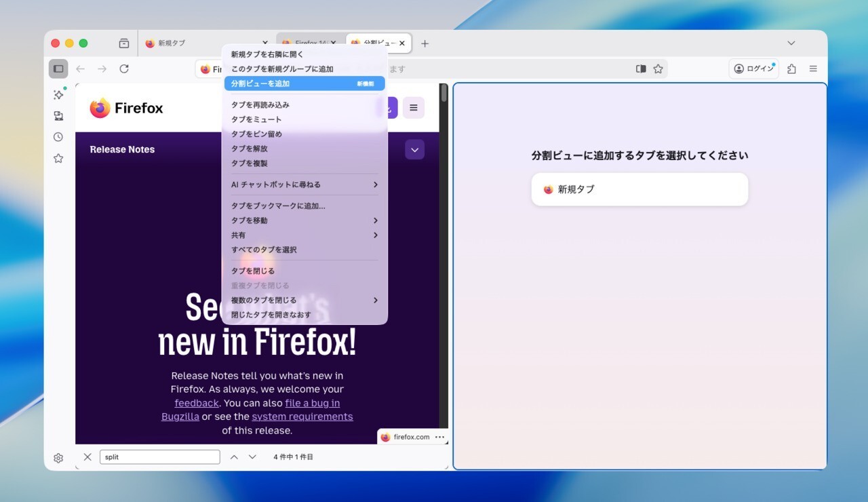Image resolution: width=868 pixels, height=502 pixels.
Task: Choose タブを再読み込み from the menu
Action: coord(304,105)
